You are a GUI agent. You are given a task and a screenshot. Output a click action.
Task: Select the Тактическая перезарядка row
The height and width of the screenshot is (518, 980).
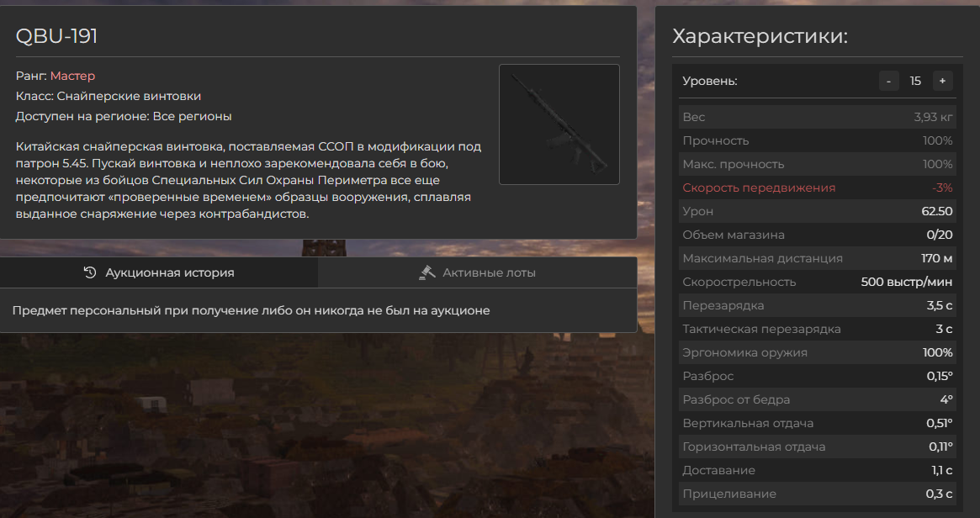click(x=818, y=329)
